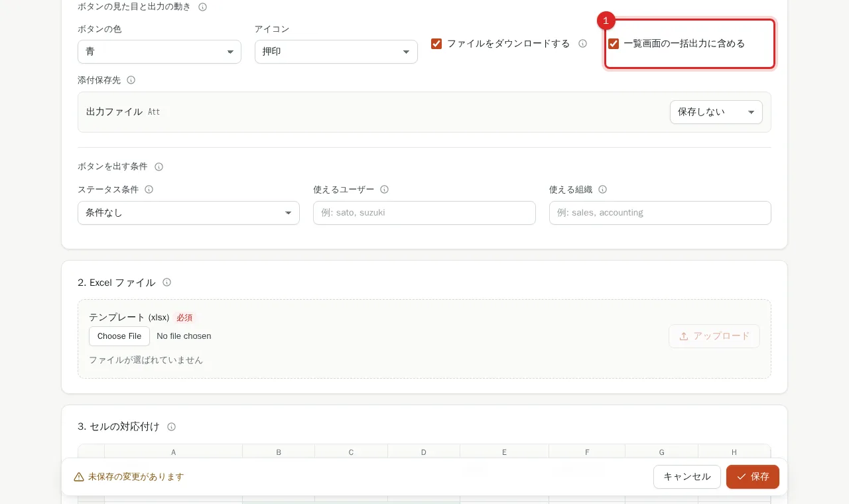Click the アップロード button
Screen dimensions: 849x504
[x=714, y=336]
